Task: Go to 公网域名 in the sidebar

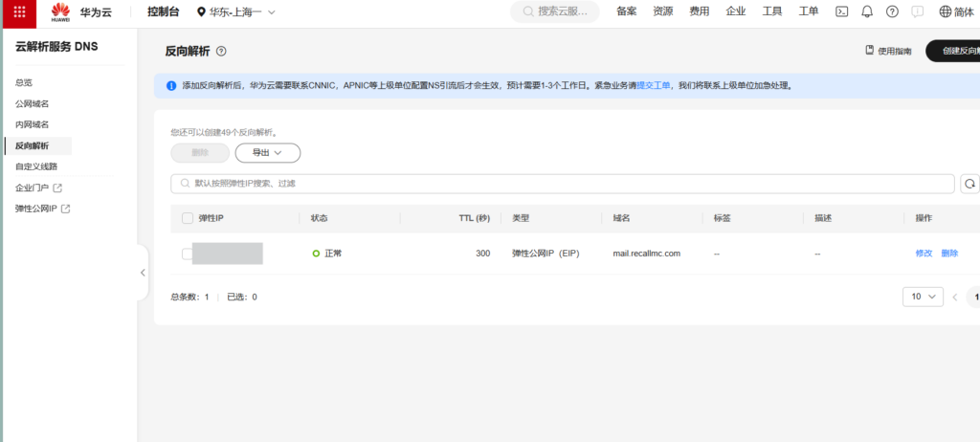Action: coord(32,103)
